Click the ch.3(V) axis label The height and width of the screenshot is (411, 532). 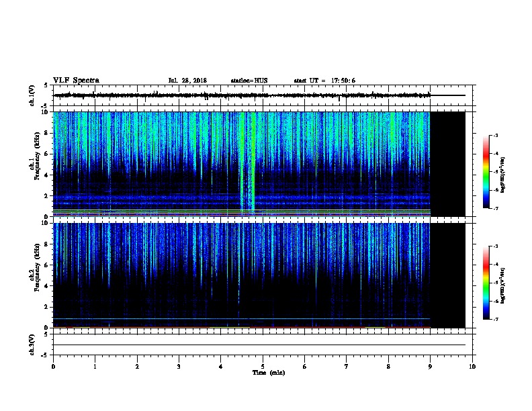pyautogui.click(x=32, y=345)
